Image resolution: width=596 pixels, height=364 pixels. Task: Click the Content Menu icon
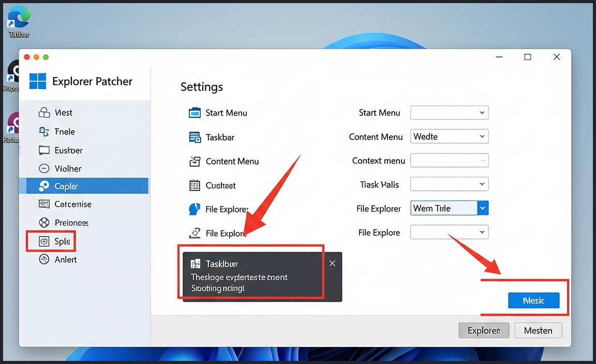click(195, 161)
